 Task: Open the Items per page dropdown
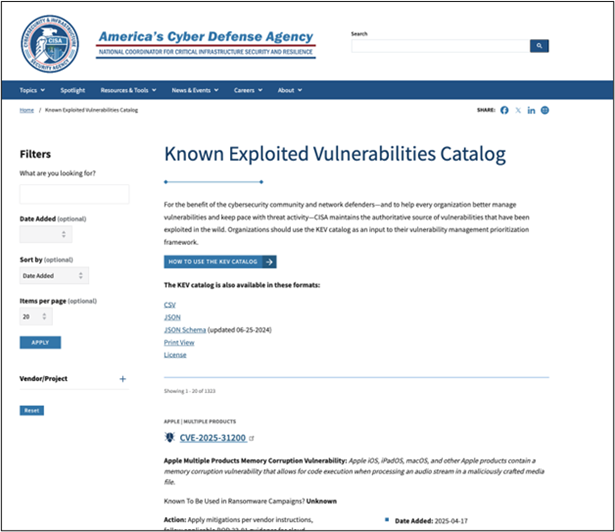(36, 317)
